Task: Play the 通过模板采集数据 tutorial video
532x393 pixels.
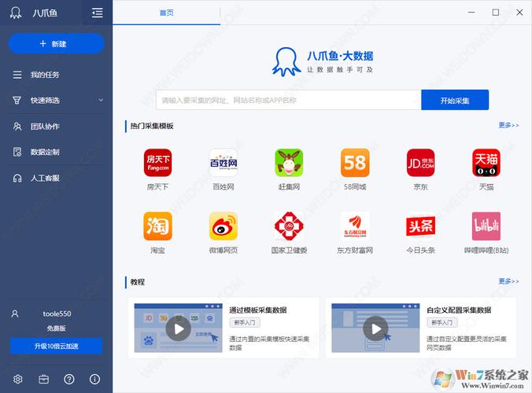Action: pos(178,329)
